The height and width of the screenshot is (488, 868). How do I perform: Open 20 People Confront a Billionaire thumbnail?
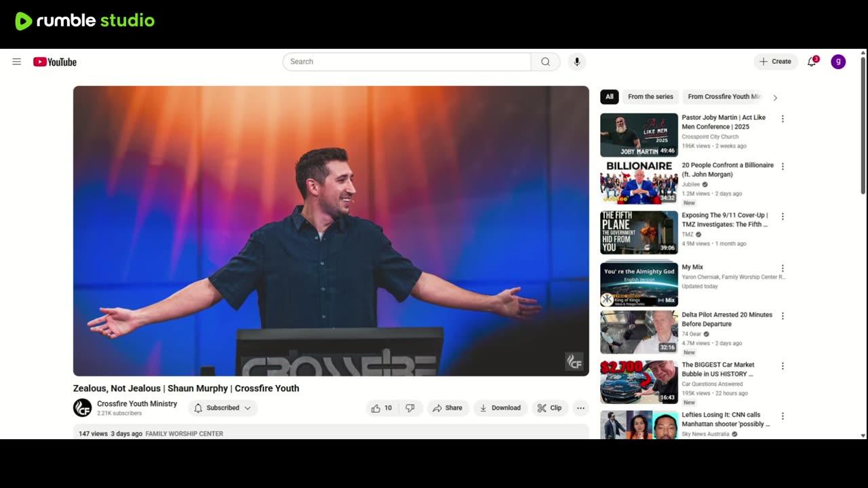click(x=639, y=182)
